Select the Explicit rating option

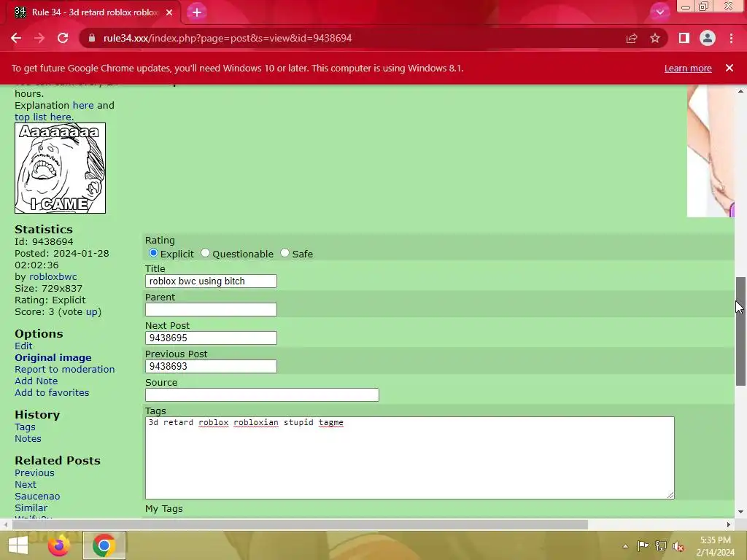tap(153, 253)
